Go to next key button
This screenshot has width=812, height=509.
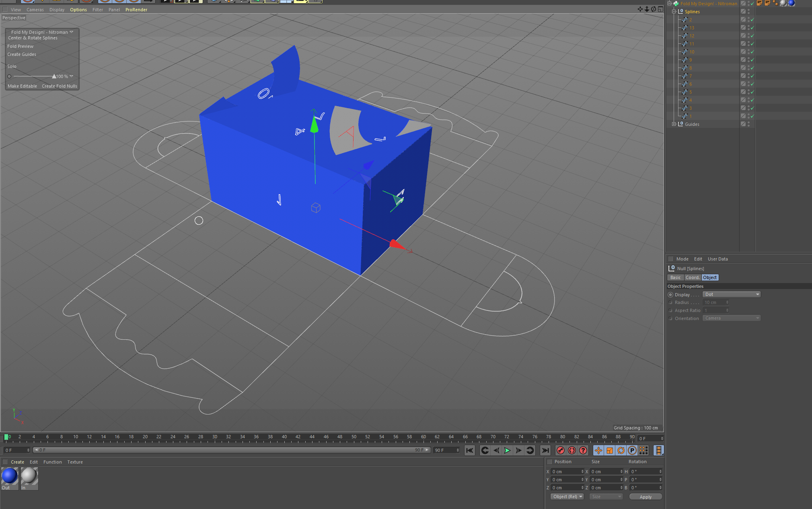[530, 450]
